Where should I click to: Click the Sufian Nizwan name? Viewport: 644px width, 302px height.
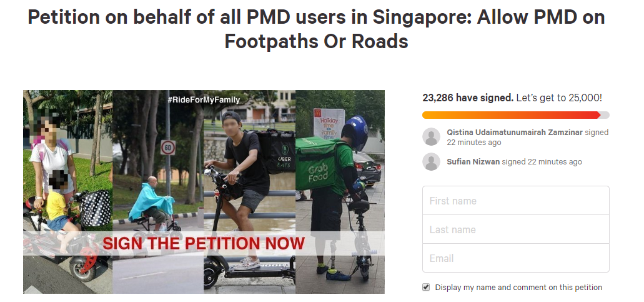(x=473, y=162)
